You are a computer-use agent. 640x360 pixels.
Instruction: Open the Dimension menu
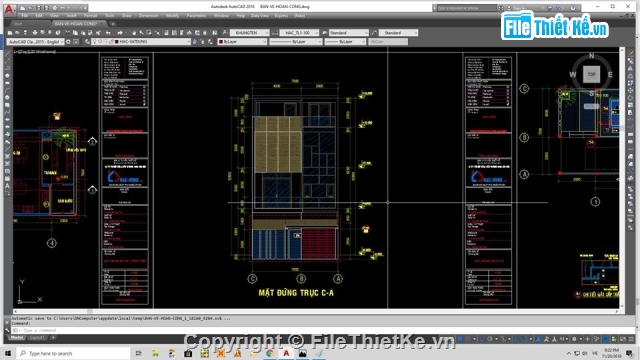click(x=149, y=16)
